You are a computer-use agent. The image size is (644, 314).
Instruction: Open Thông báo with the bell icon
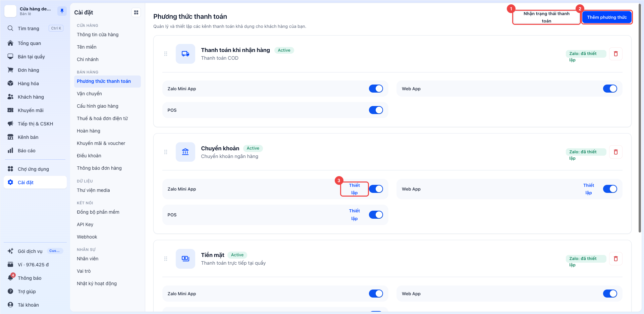pyautogui.click(x=35, y=278)
